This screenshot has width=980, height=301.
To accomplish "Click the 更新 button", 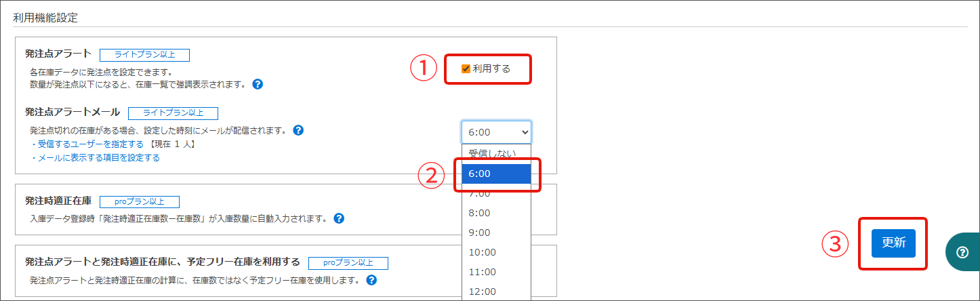I will 893,243.
